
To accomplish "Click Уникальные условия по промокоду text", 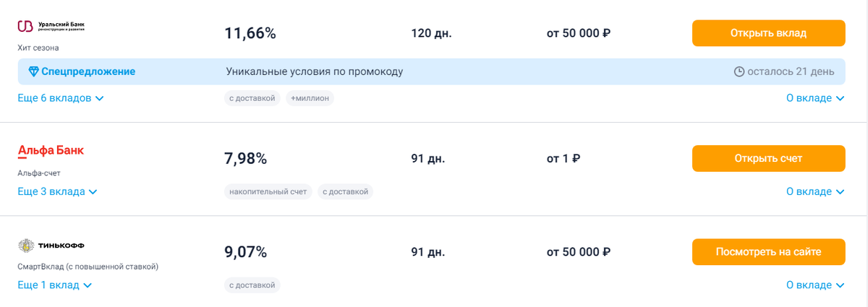I will coord(315,72).
